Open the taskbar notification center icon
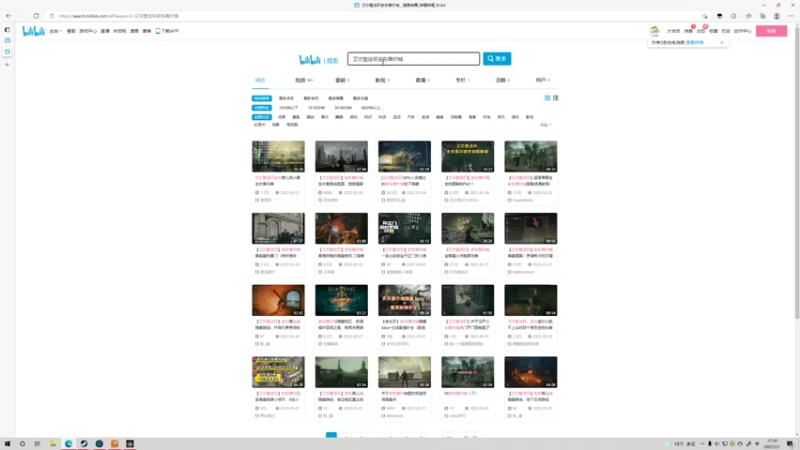The width and height of the screenshot is (800, 450). click(x=790, y=444)
